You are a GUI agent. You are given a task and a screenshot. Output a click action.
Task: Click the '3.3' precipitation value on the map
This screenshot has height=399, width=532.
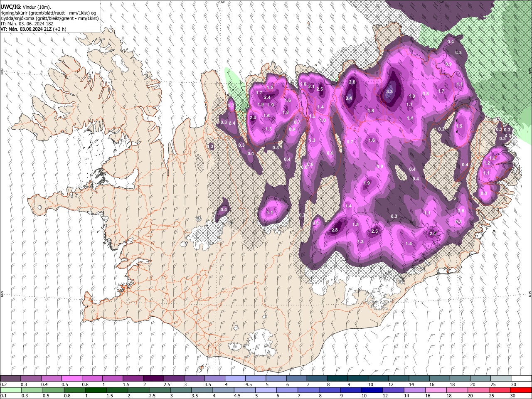click(x=389, y=91)
